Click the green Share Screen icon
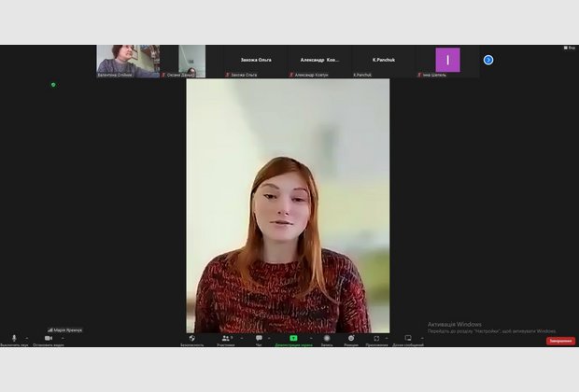 (293, 338)
